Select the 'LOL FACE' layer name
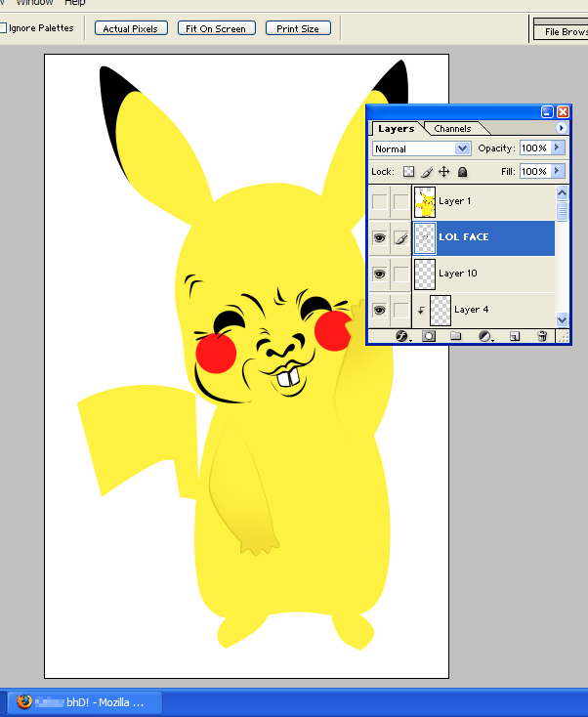The image size is (588, 717). (x=464, y=236)
